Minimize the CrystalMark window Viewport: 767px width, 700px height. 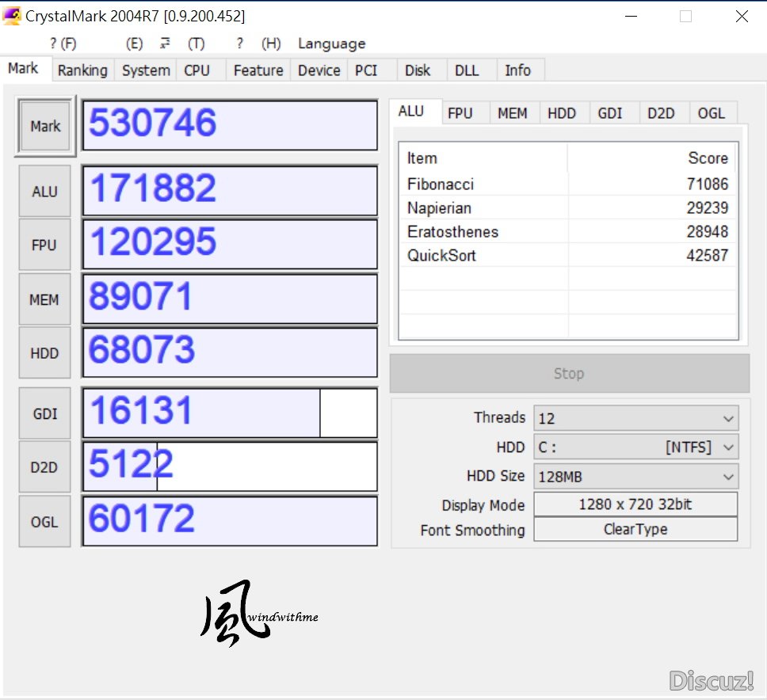631,16
